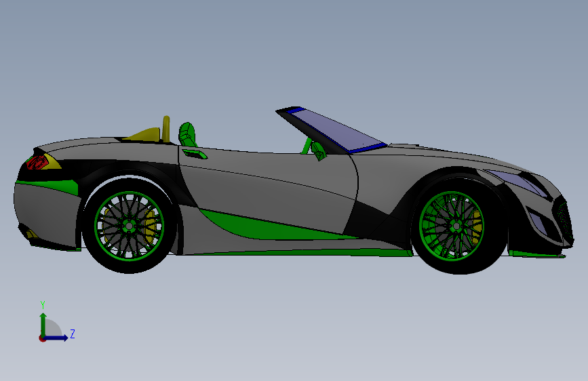Image resolution: width=588 pixels, height=381 pixels.
Task: Click the red origin ball of the triad
Action: coord(42,338)
